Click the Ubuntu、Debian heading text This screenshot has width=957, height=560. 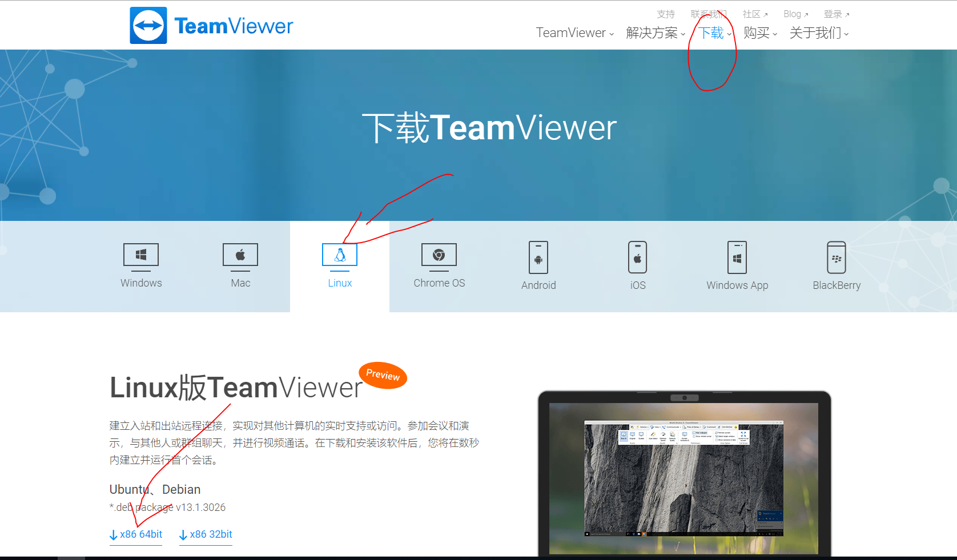tap(155, 490)
